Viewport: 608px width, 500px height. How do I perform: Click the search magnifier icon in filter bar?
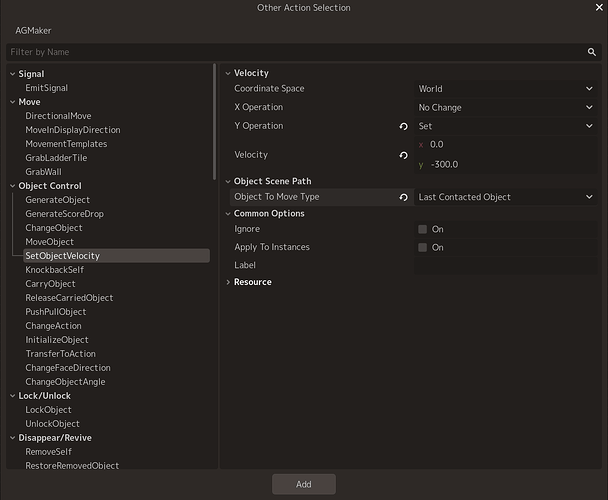click(x=591, y=52)
